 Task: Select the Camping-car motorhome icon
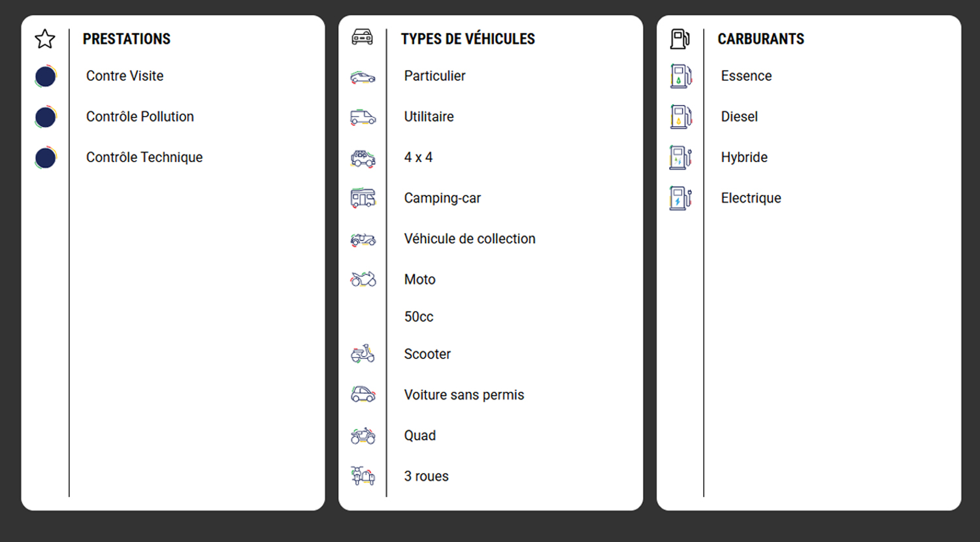coord(363,198)
